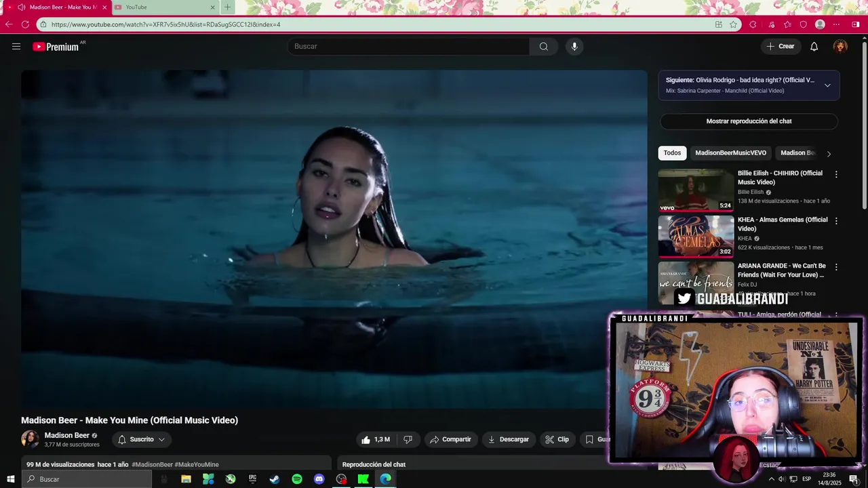
Task: Open KHEA Almas Gemelas thumbnail
Action: [x=696, y=237]
